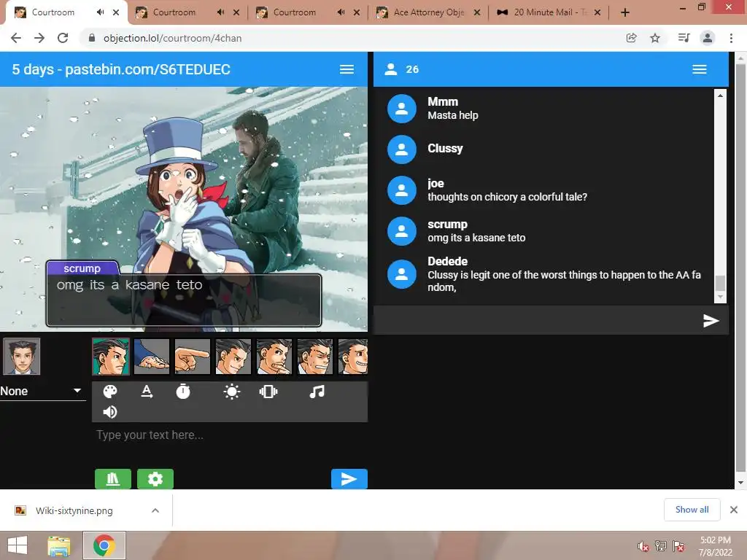The height and width of the screenshot is (560, 747).
Task: Open File Explorer from the taskbar
Action: point(58,545)
